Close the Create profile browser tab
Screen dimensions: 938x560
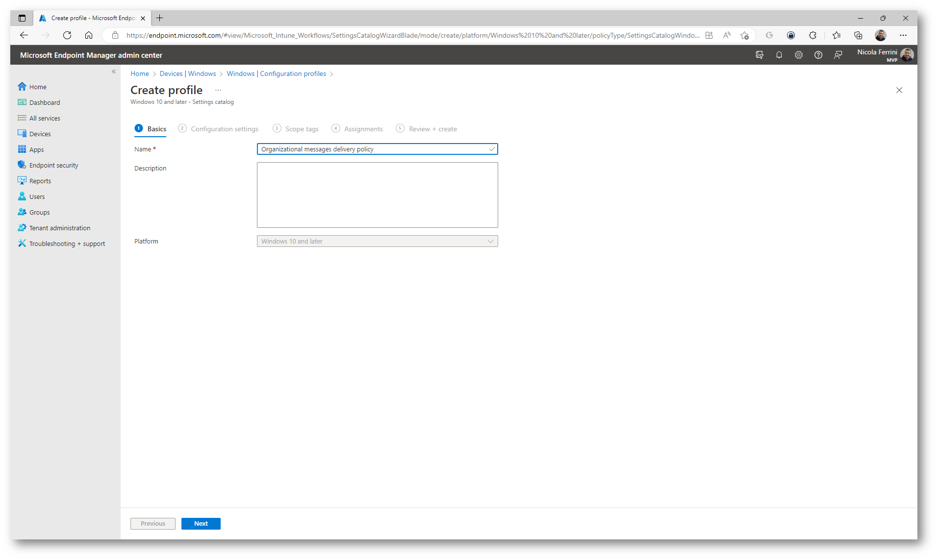143,18
